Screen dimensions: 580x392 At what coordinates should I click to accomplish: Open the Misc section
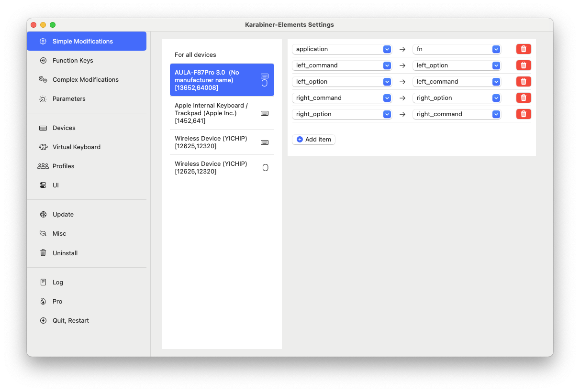87,234
